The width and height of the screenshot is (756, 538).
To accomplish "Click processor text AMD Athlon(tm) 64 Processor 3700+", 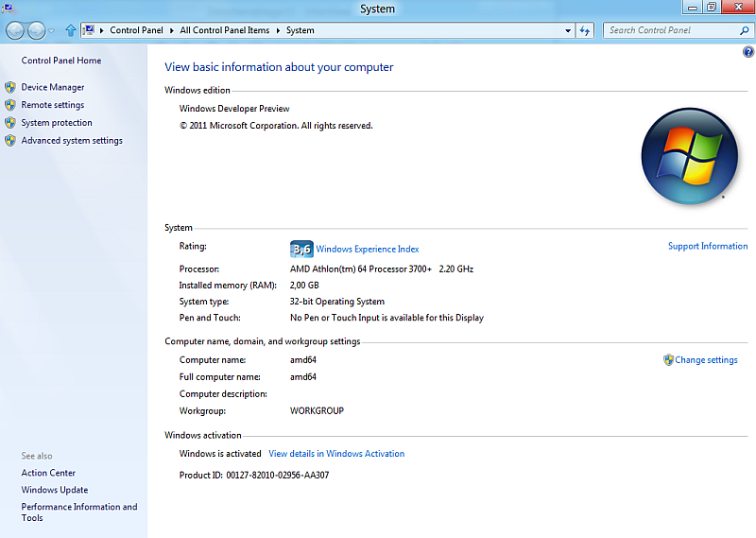I will (361, 269).
